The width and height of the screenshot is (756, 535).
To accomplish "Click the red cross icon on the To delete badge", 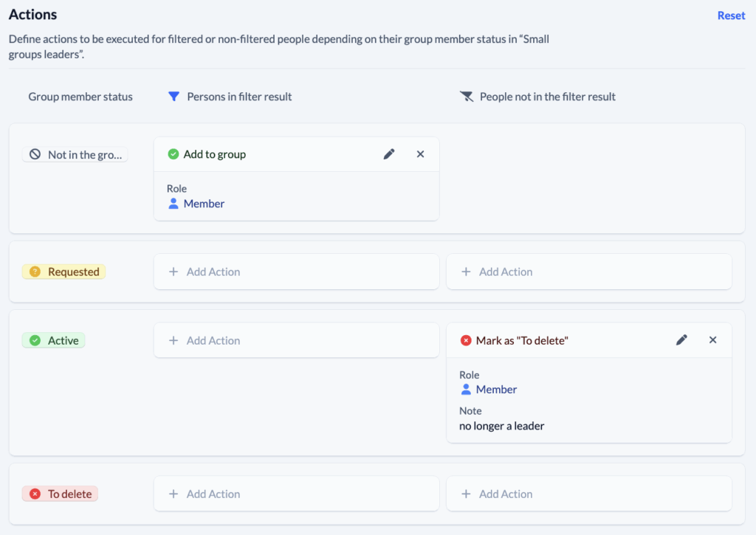I will point(36,494).
